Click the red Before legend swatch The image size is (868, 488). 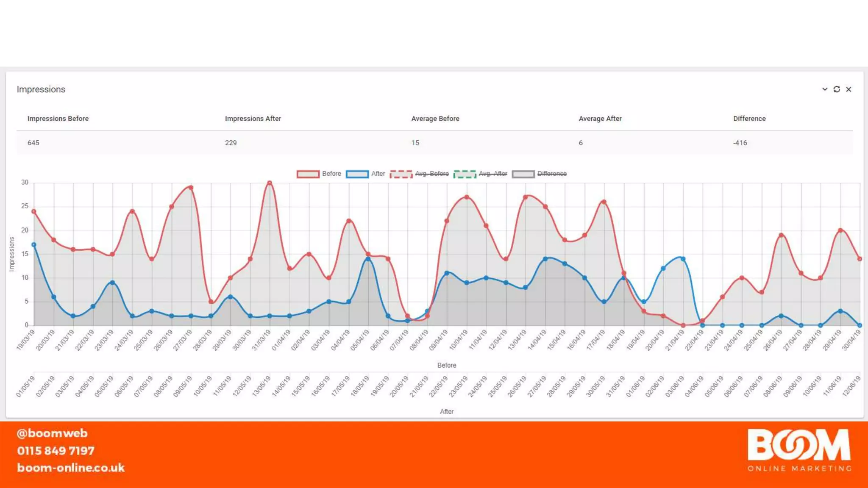[308, 174]
